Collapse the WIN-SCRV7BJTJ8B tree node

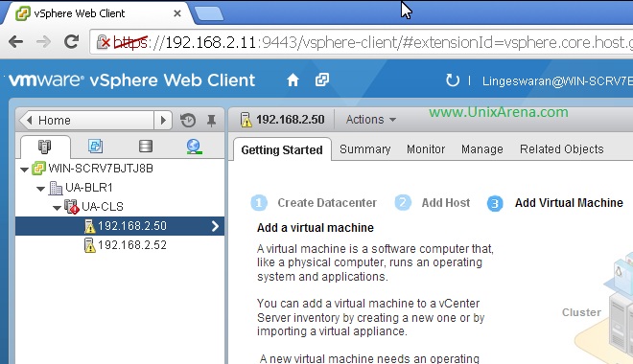[x=24, y=170]
